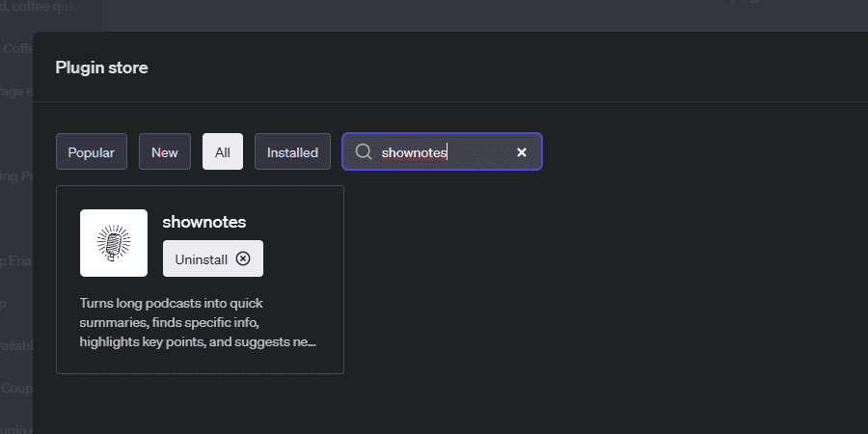This screenshot has height=434, width=868.
Task: Select the All plugins filter
Action: 223,151
